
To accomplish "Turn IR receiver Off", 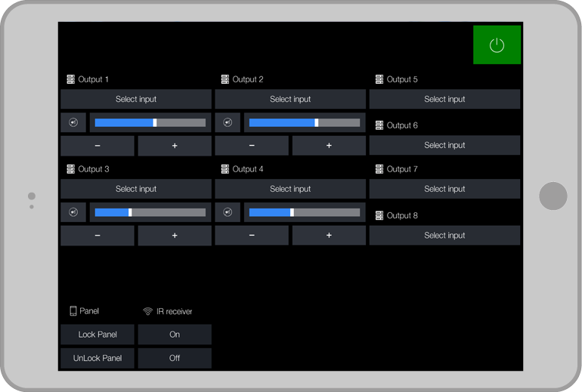I will [x=175, y=358].
